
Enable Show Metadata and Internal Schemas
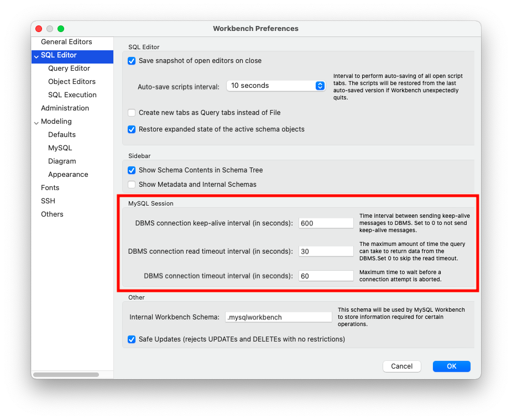pos(132,185)
